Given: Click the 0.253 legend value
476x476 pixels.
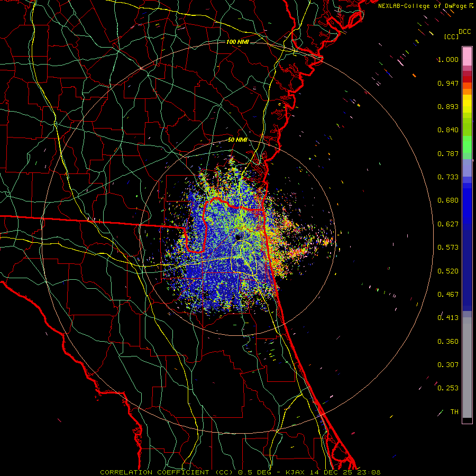Looking at the screenshot, I should (448, 388).
